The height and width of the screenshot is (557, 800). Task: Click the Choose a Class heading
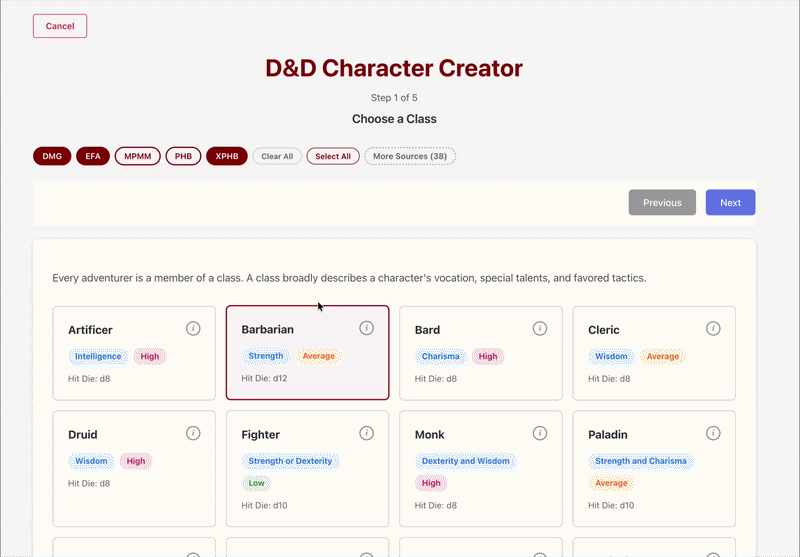coord(394,119)
